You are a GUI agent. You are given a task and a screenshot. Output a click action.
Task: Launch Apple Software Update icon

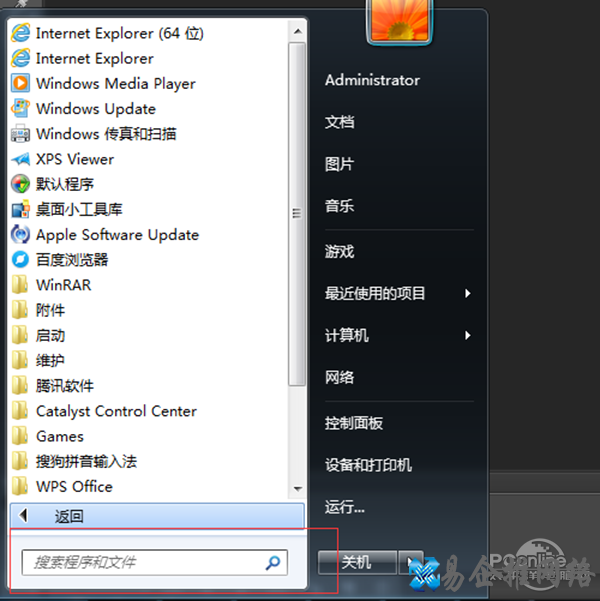20,235
